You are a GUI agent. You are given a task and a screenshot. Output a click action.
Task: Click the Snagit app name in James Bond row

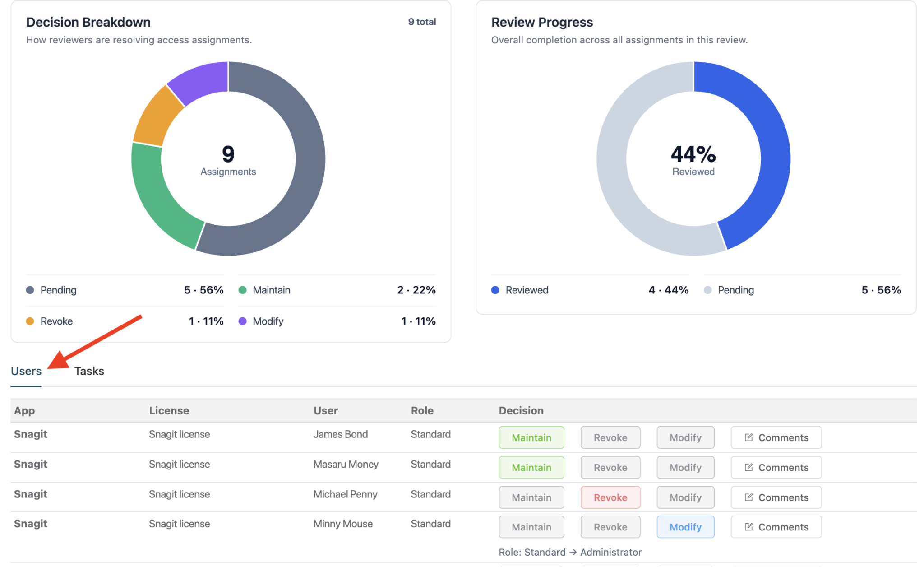31,434
